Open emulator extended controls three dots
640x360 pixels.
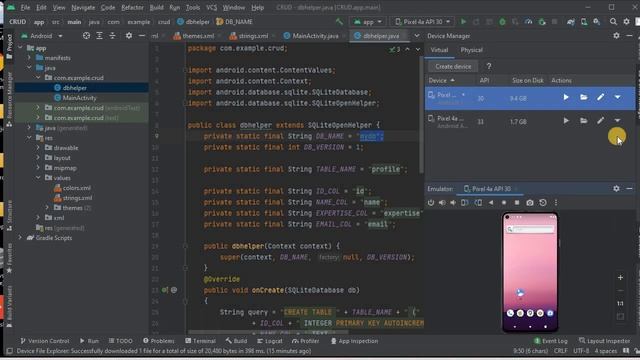pos(556,202)
